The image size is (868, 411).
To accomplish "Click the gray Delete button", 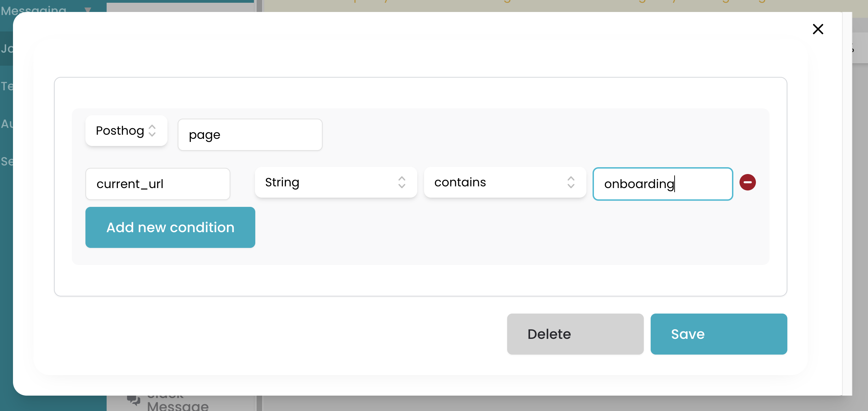I will tap(575, 334).
